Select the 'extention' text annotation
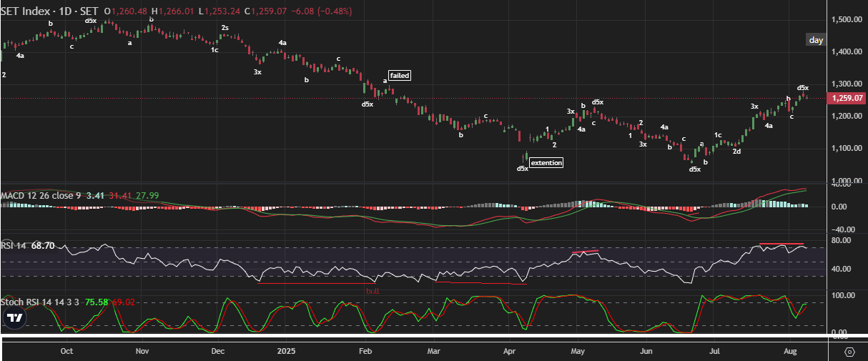Screen dimensions: 868x361 click(x=548, y=163)
